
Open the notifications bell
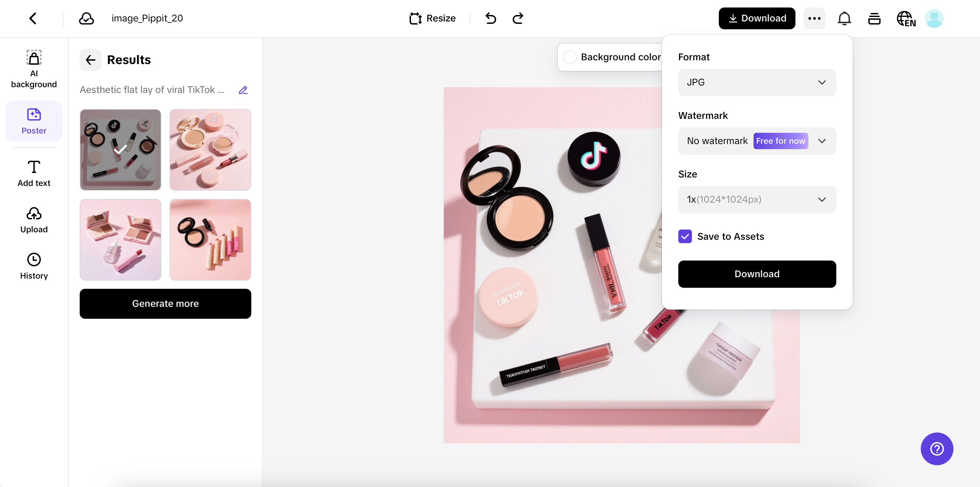[x=844, y=18]
